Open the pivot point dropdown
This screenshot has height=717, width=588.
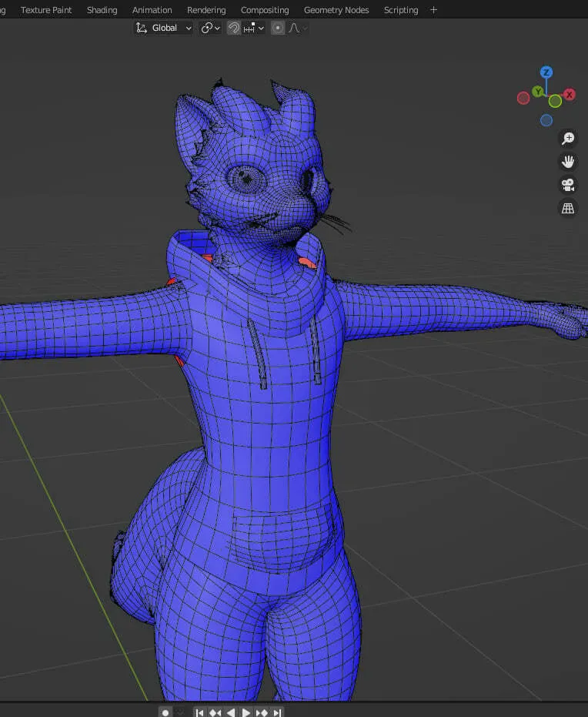[211, 28]
